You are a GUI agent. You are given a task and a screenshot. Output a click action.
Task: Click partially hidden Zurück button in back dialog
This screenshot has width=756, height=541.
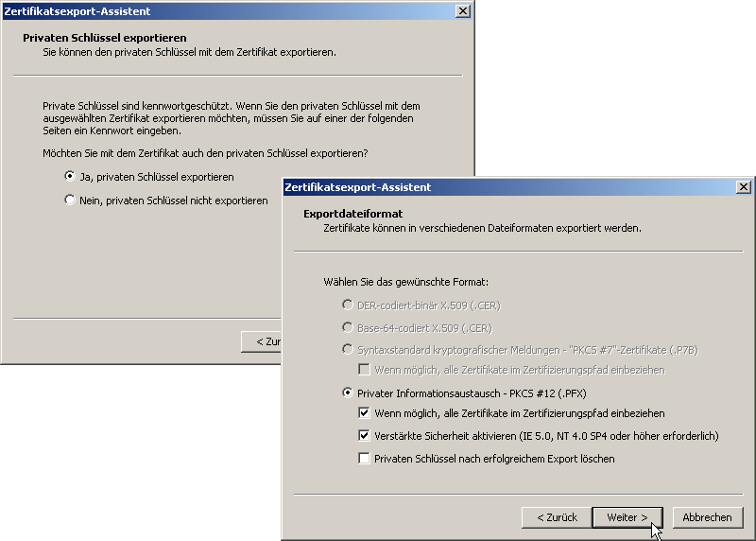click(263, 341)
